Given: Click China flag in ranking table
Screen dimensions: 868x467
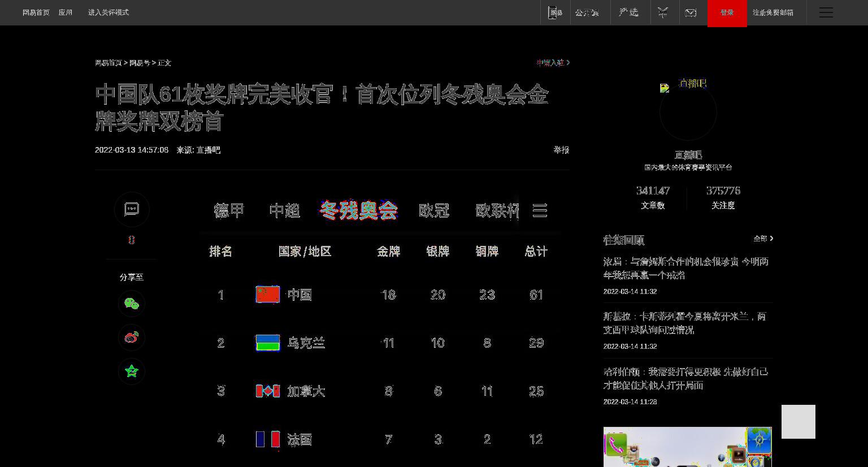Looking at the screenshot, I should (268, 295).
